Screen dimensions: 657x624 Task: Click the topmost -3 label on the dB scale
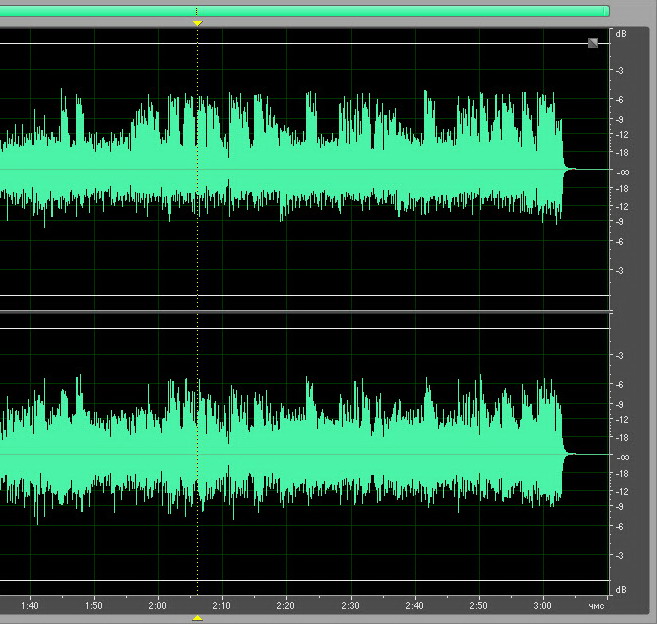coord(622,71)
